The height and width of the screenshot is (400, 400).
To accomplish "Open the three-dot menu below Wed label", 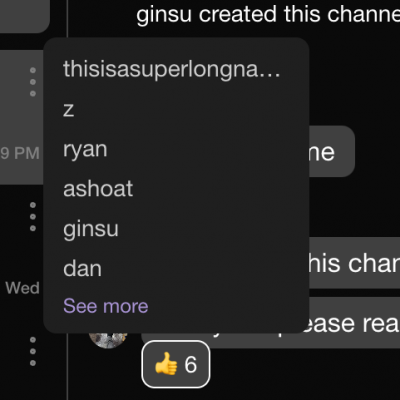I will [33, 351].
